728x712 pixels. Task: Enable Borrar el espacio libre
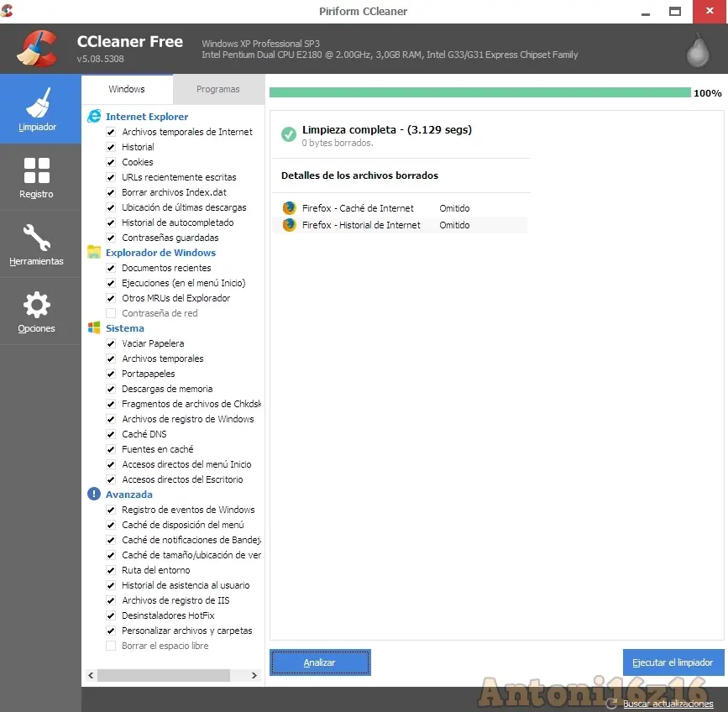[x=111, y=646]
